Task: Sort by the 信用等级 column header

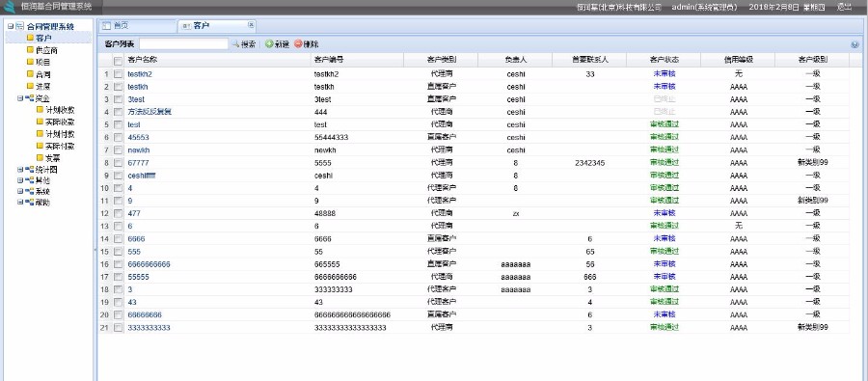Action: [738, 60]
